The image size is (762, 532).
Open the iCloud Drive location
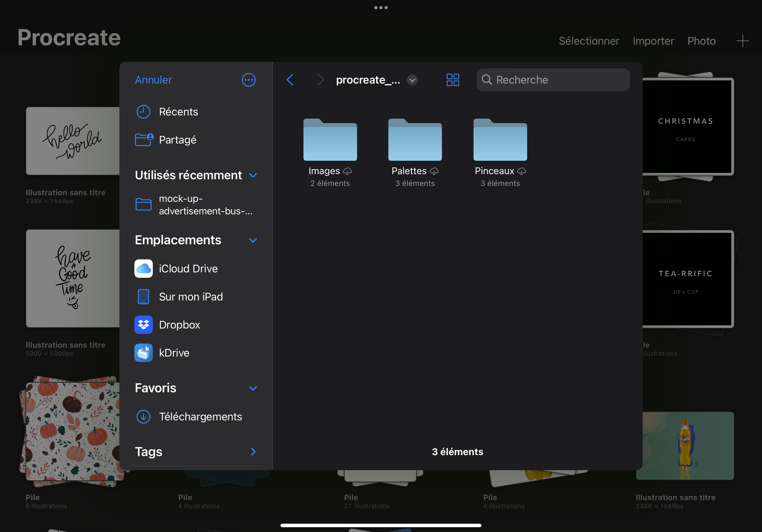[x=188, y=268]
